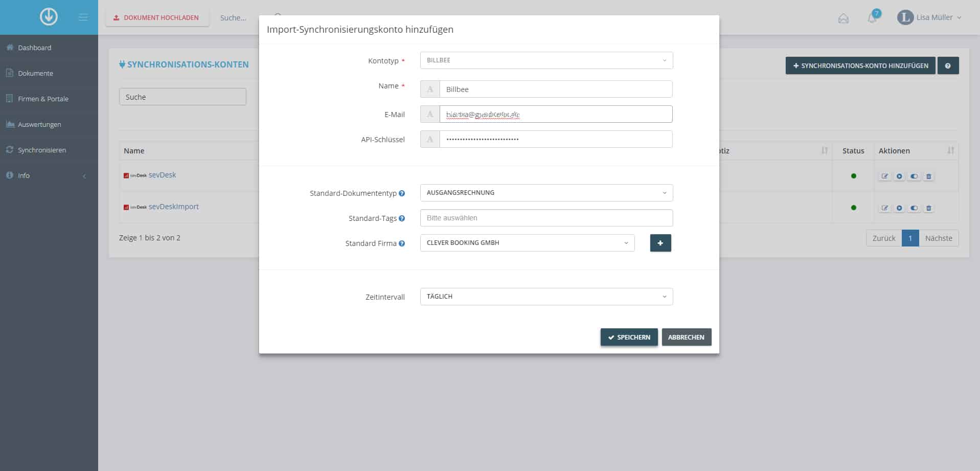Click the sort icon in Aktionen column

click(x=950, y=150)
